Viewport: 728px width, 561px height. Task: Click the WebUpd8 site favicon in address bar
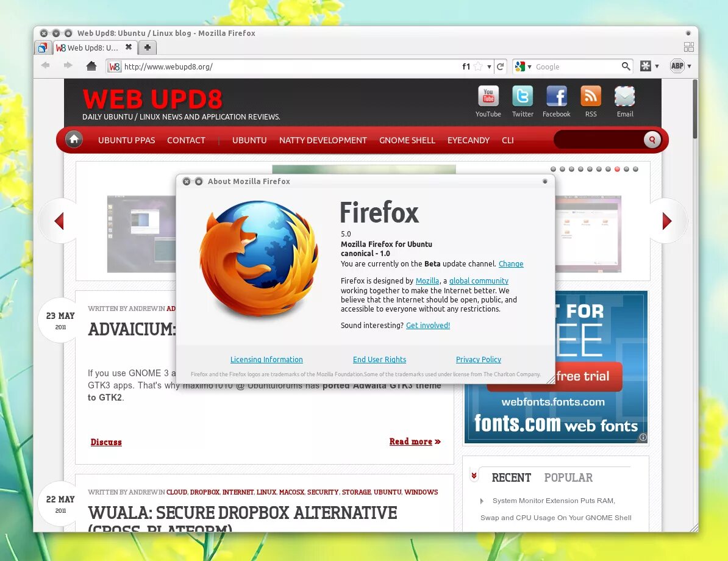[x=114, y=67]
